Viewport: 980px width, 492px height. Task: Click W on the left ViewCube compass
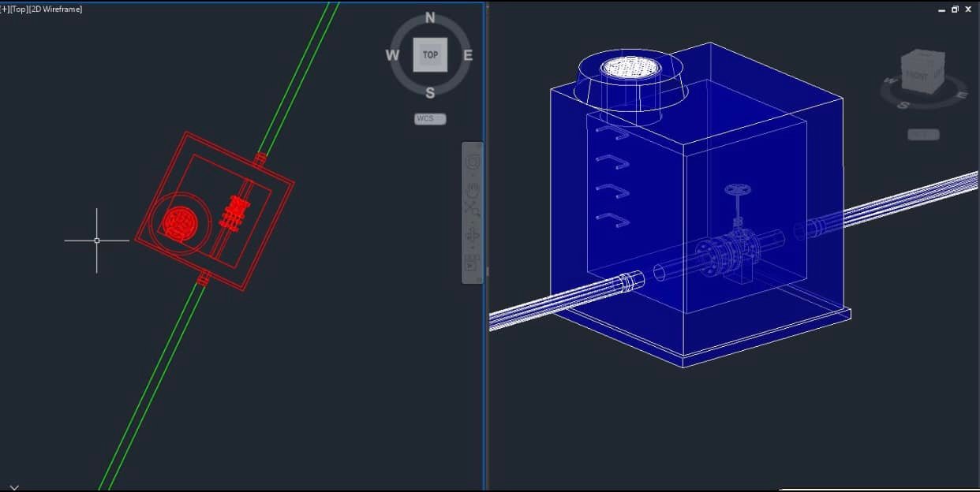pos(392,55)
